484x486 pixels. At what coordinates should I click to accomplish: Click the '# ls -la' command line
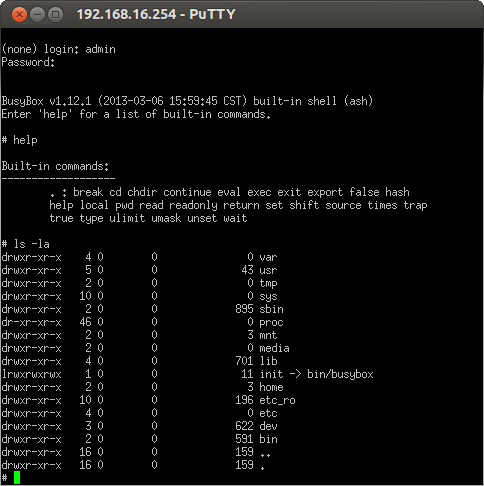click(26, 244)
